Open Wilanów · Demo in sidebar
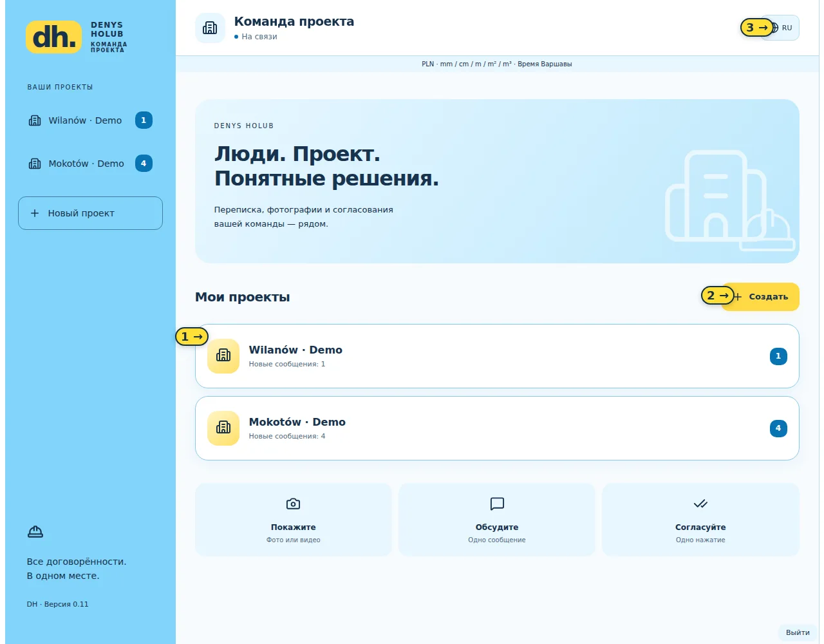The width and height of the screenshot is (824, 644). pos(90,120)
